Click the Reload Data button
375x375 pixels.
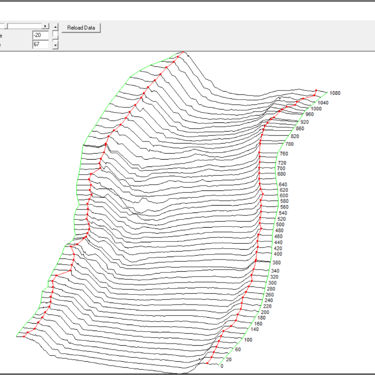(x=81, y=28)
